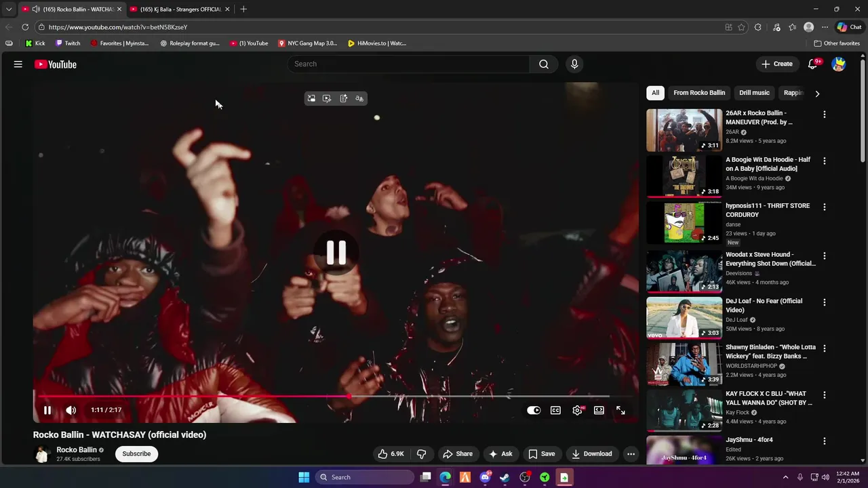Image resolution: width=868 pixels, height=488 pixels.
Task: Open Rocko Ballin channel avatar
Action: tap(42, 454)
